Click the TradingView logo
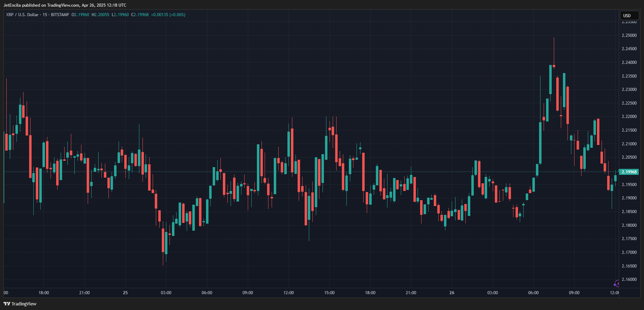 tap(20, 304)
